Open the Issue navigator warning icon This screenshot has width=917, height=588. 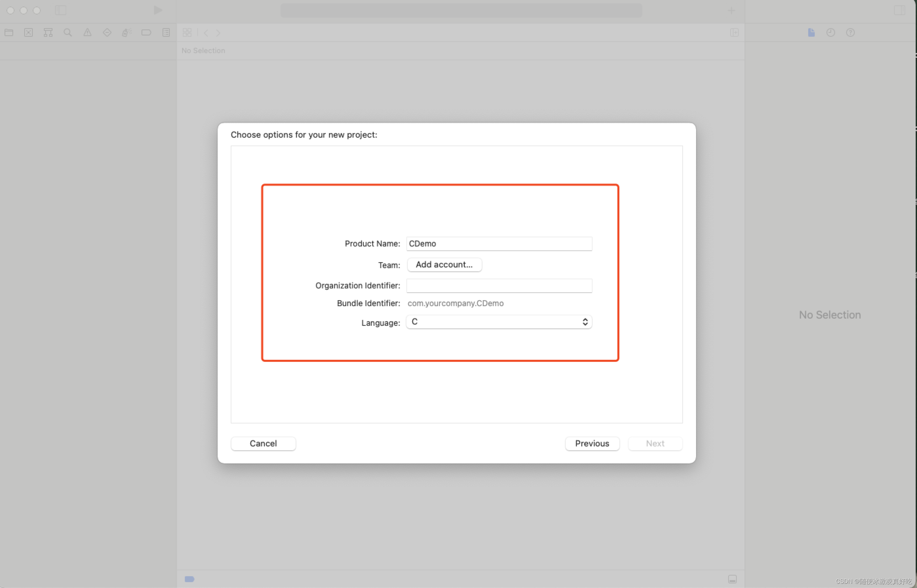pyautogui.click(x=88, y=32)
